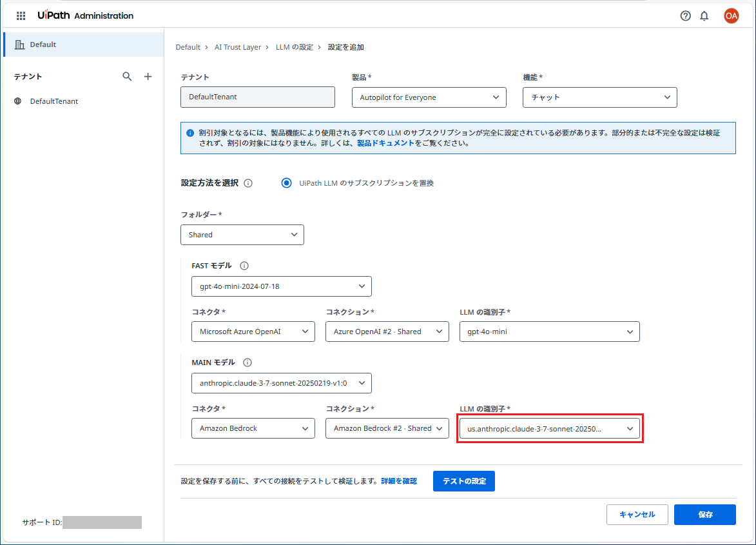Show info for FAST モデル

pyautogui.click(x=244, y=266)
